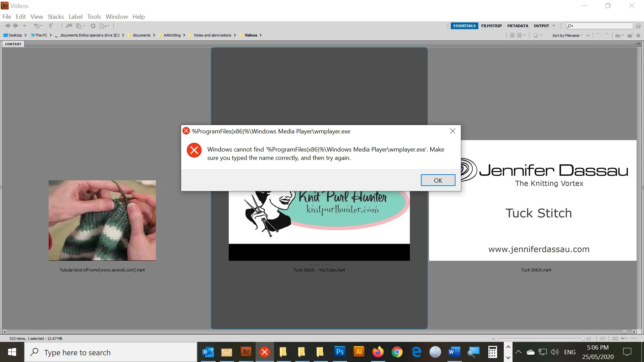Select the Tubular-bind-off video thumbnail

coord(102,220)
